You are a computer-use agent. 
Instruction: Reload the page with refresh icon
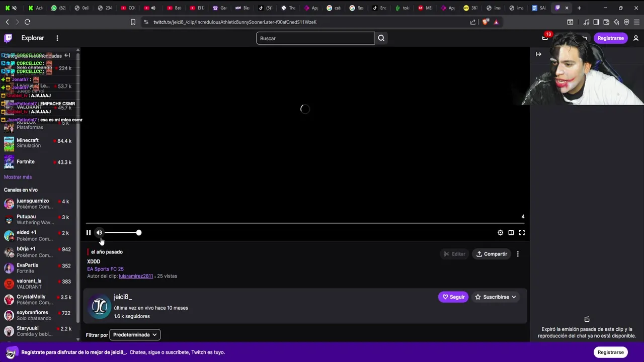27,22
